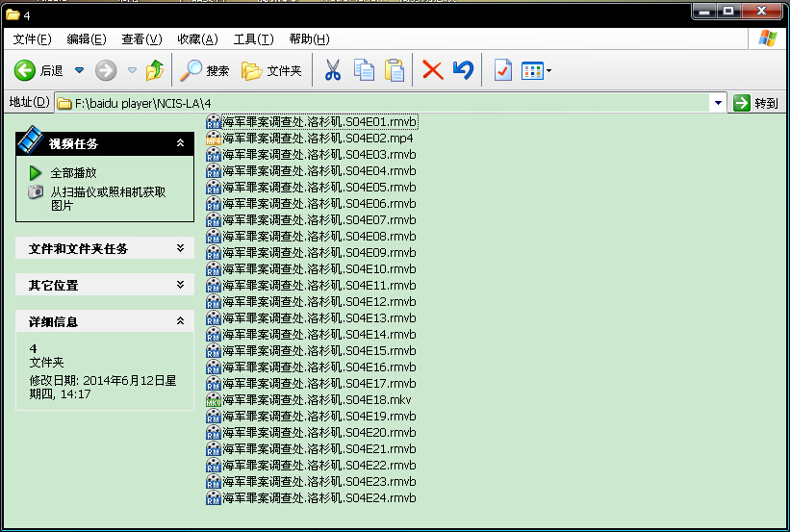Expand the 其它位置 panel
Viewport: 790px width, 532px height.
click(180, 285)
